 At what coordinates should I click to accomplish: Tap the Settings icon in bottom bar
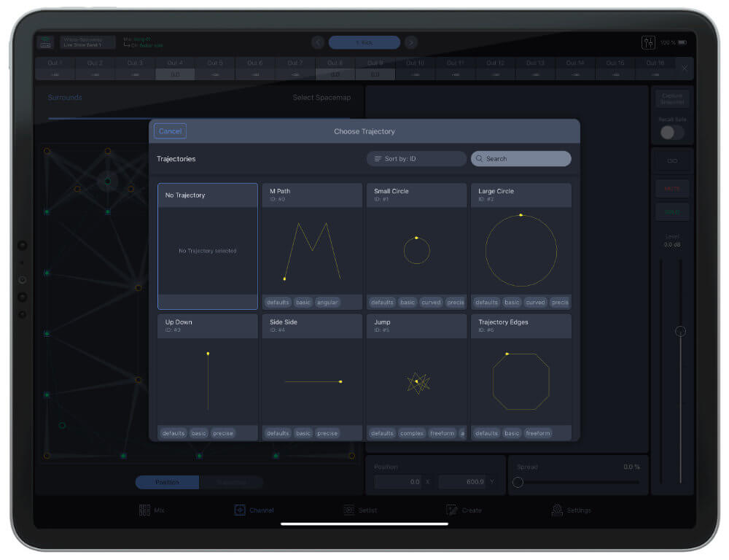click(557, 510)
